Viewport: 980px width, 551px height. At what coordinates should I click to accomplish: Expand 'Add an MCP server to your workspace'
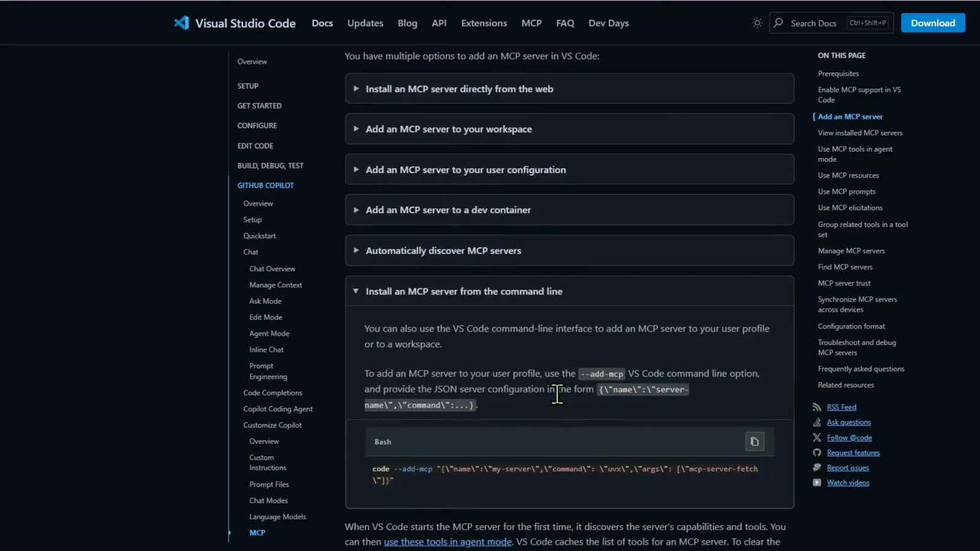[x=570, y=129]
